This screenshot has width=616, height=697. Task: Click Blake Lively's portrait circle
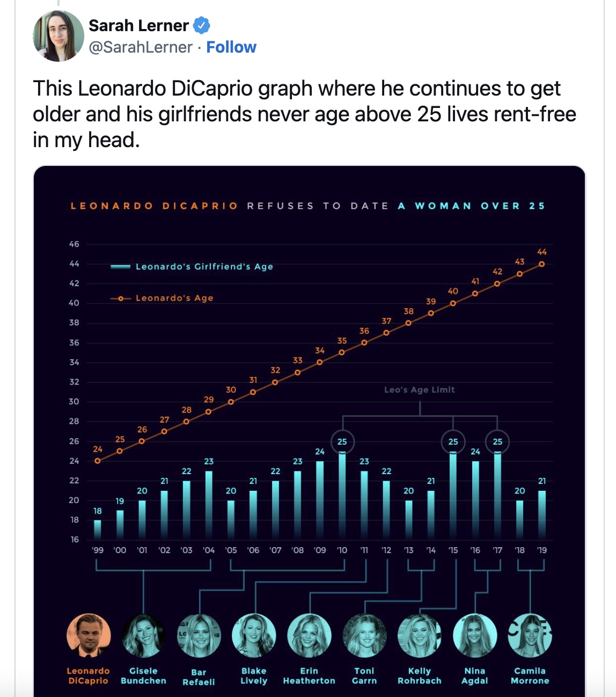coord(254,636)
